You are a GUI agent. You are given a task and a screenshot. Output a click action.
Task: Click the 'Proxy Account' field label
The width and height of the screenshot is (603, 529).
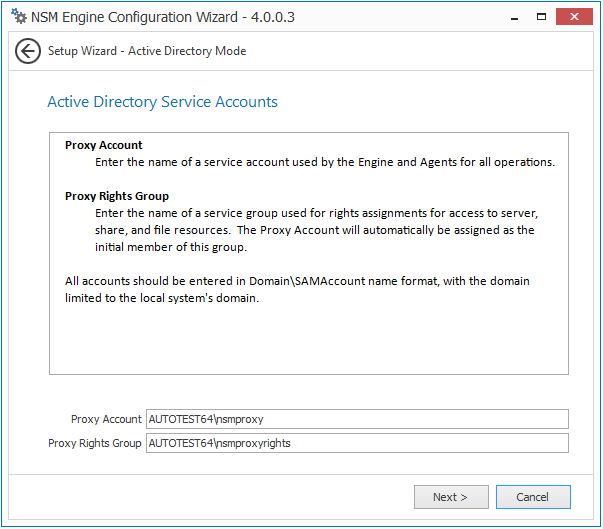[106, 420]
